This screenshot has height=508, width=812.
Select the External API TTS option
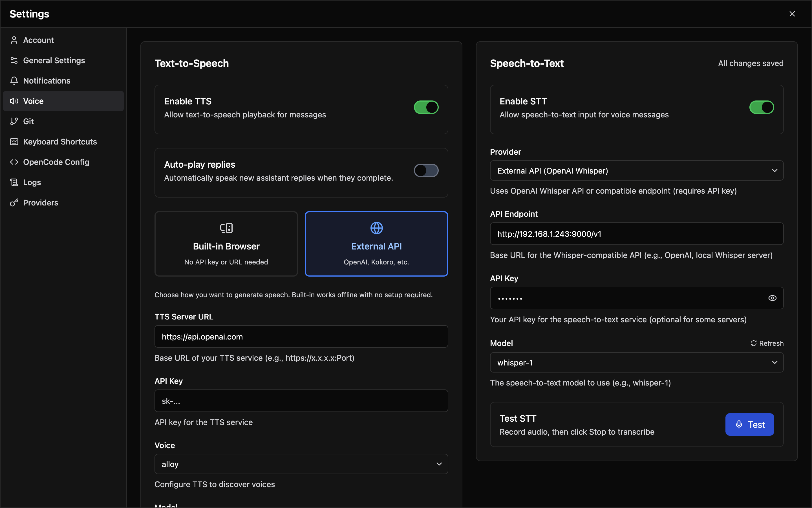point(376,244)
